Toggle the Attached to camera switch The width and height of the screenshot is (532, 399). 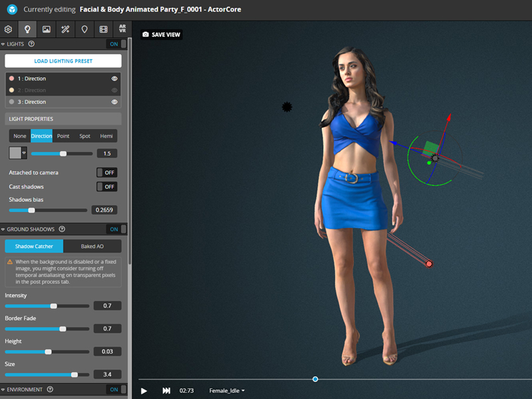click(x=106, y=172)
